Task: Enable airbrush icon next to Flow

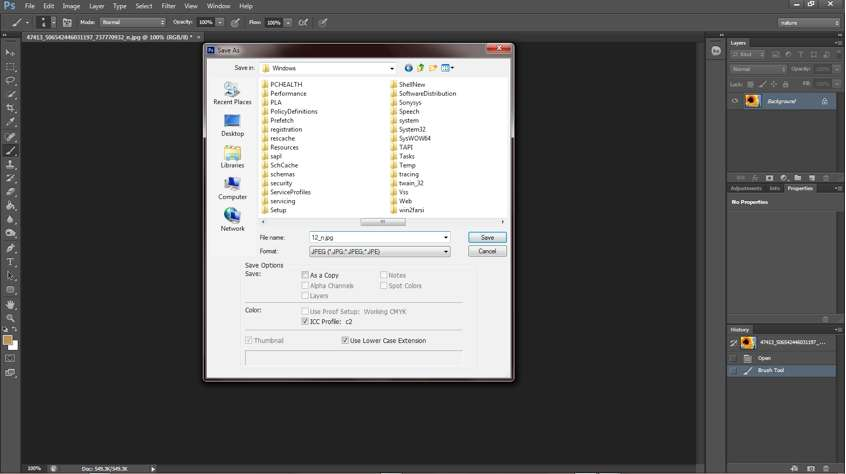Action: 303,23
